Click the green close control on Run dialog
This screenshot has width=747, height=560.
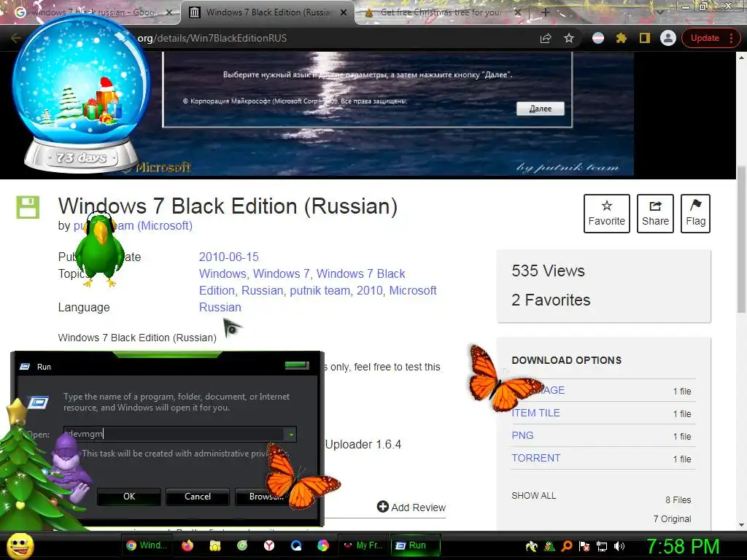pos(297,365)
